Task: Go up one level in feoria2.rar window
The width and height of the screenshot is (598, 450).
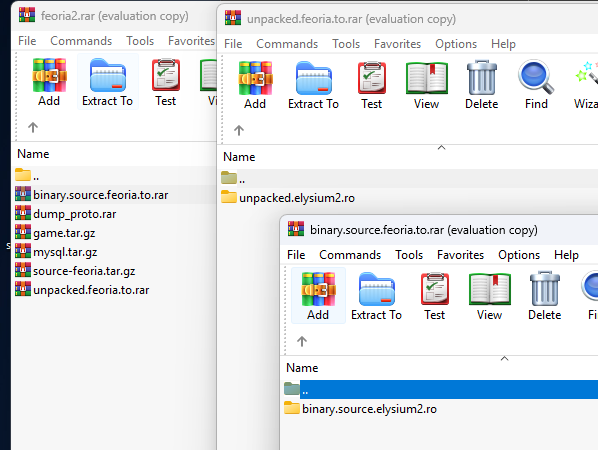Action: point(33,127)
